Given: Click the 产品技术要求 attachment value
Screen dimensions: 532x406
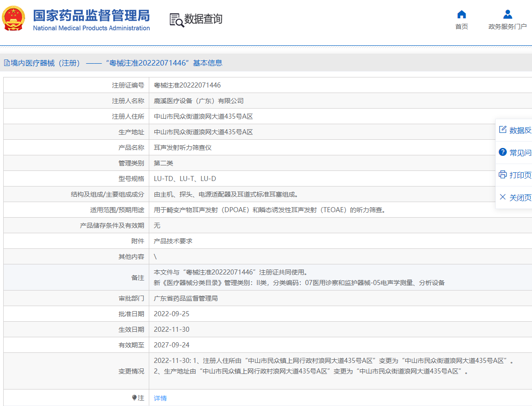Looking at the screenshot, I should tap(173, 241).
